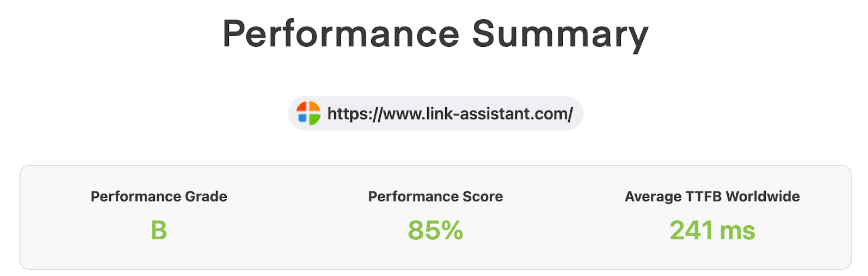
Task: Select the gray URL pill badge
Action: coord(435,113)
